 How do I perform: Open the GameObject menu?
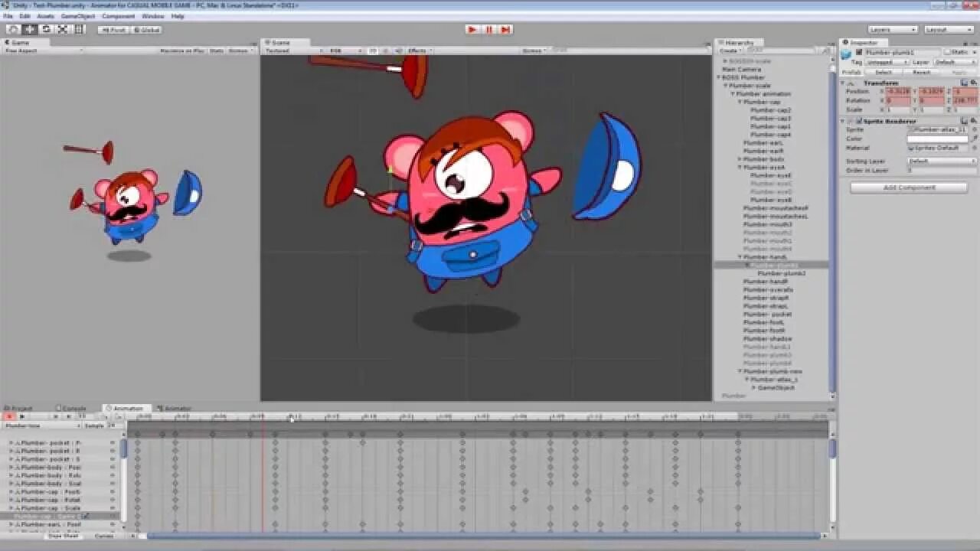[78, 16]
